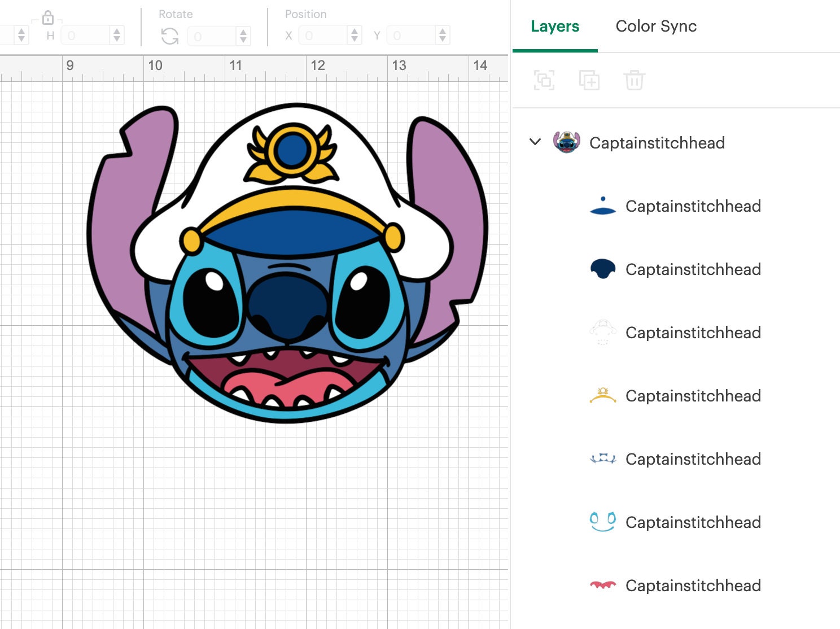The width and height of the screenshot is (840, 629).
Task: Toggle the size lock padlock icon
Action: pos(48,18)
